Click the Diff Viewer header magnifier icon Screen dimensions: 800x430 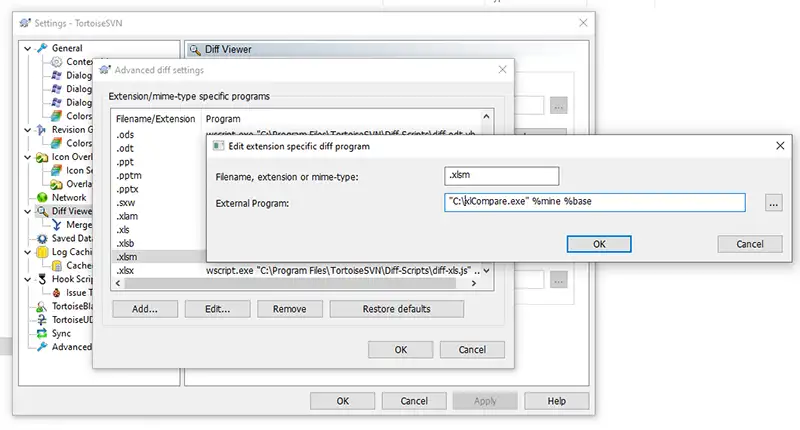click(x=195, y=50)
